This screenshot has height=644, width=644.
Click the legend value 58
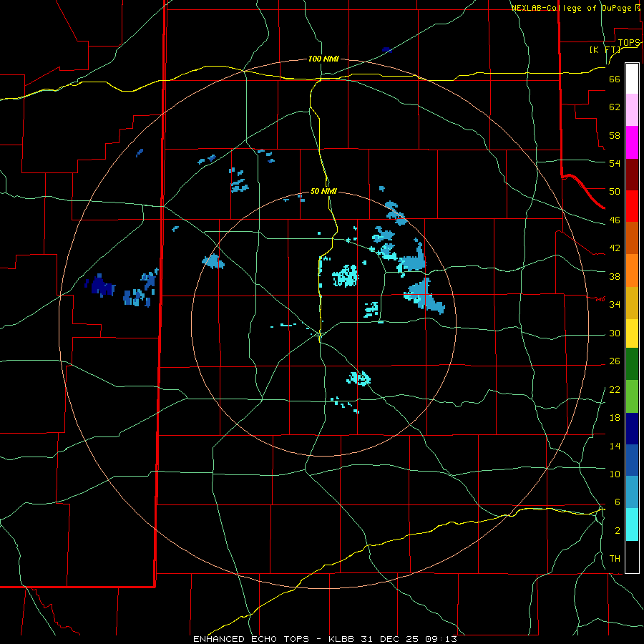(x=615, y=135)
